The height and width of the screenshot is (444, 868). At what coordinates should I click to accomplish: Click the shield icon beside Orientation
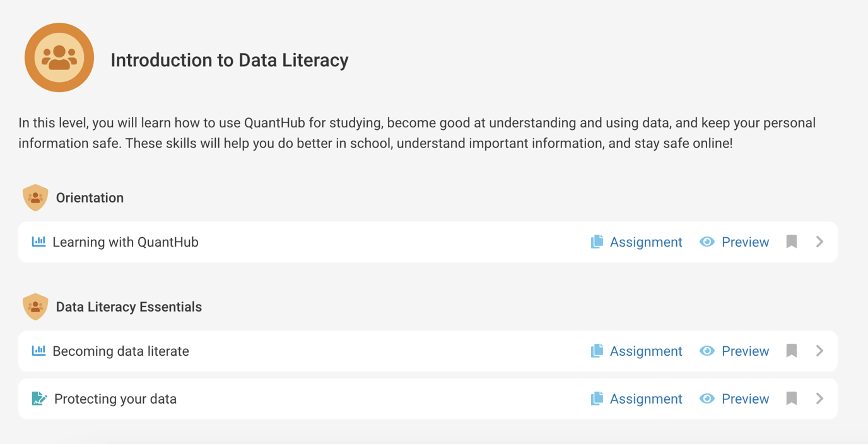[x=35, y=197]
